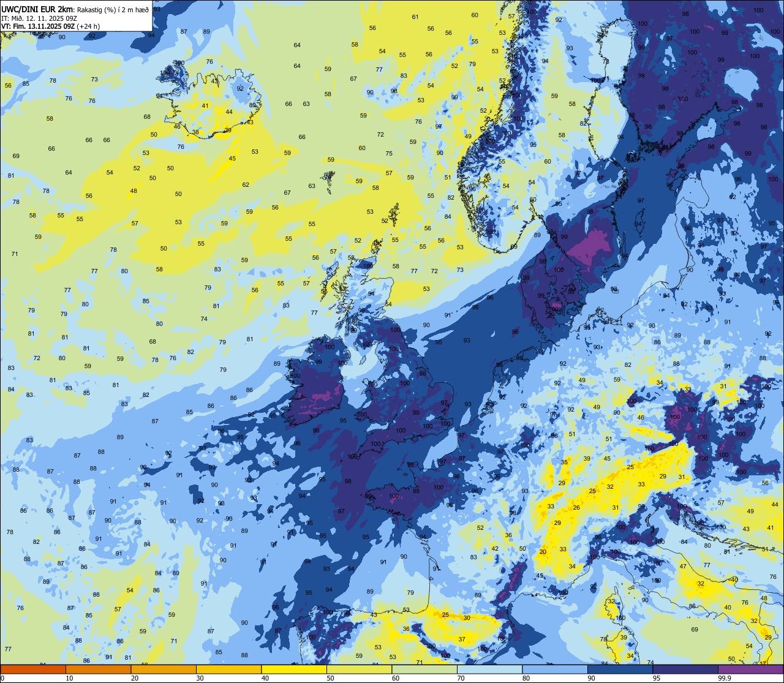784x683 pixels.
Task: Click the 30–40 amber legend swatch
Action: 228,669
